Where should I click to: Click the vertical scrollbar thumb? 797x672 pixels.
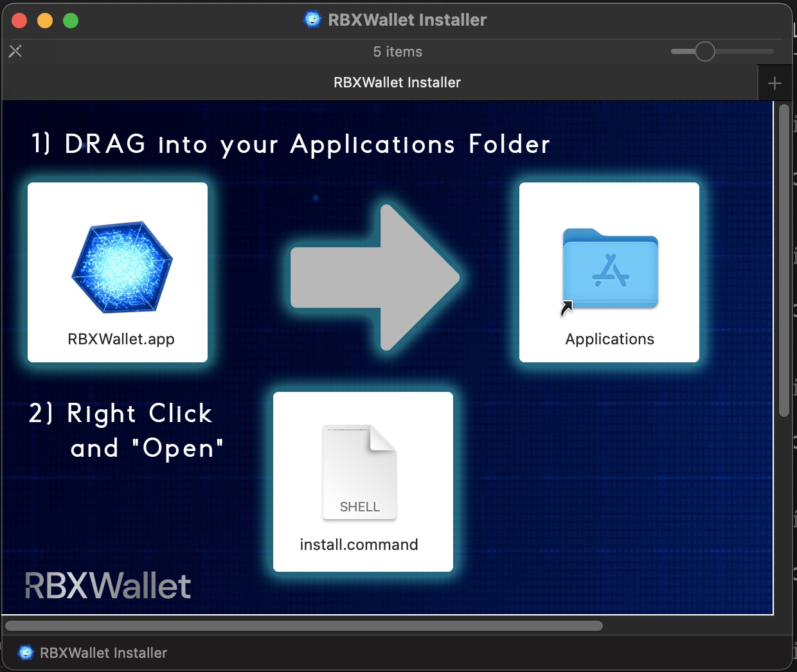coord(784,261)
